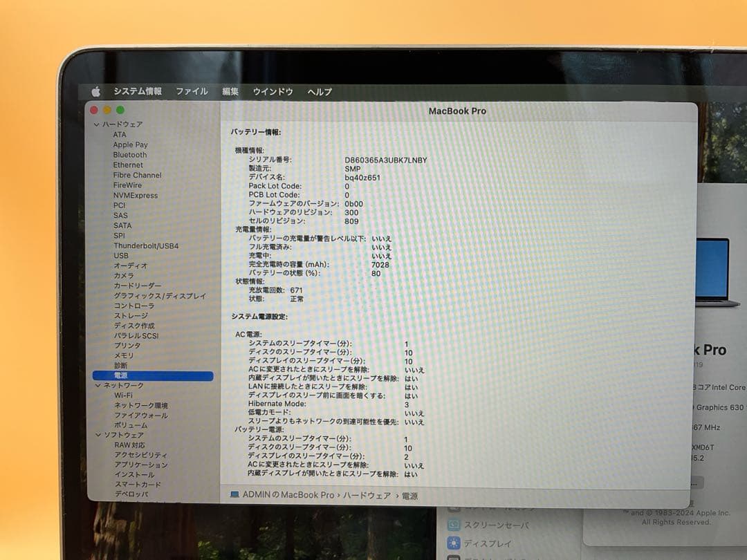Open the Apple menu

[96, 90]
